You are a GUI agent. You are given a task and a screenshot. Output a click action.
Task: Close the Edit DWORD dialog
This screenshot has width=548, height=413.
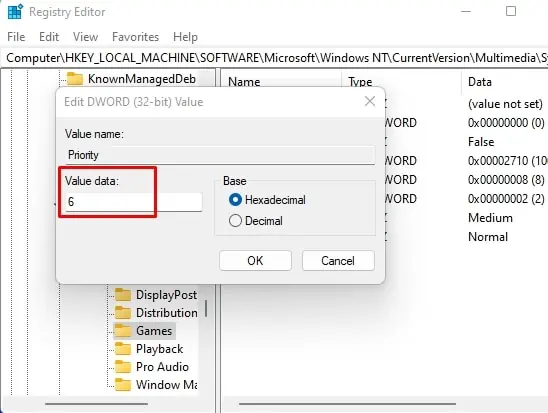pyautogui.click(x=370, y=102)
